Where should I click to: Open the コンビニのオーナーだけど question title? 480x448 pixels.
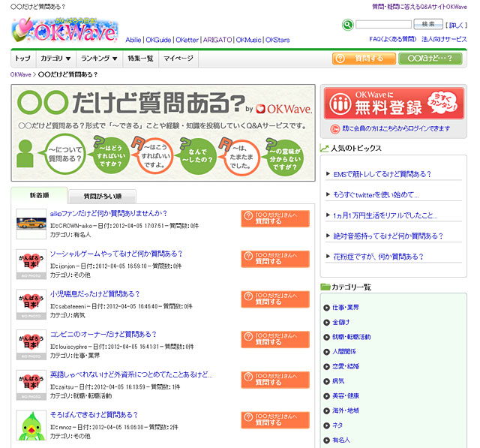(103, 335)
